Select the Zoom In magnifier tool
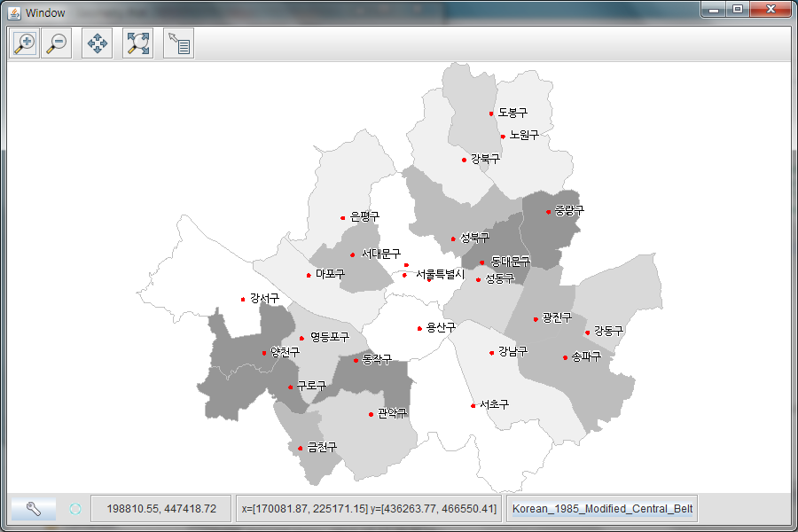The image size is (798, 532). pyautogui.click(x=24, y=43)
